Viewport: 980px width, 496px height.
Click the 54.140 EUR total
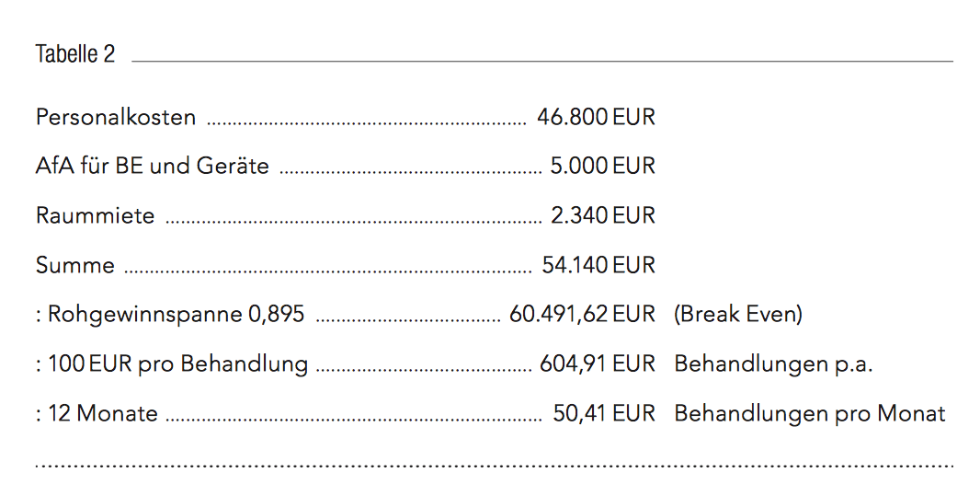point(598,265)
